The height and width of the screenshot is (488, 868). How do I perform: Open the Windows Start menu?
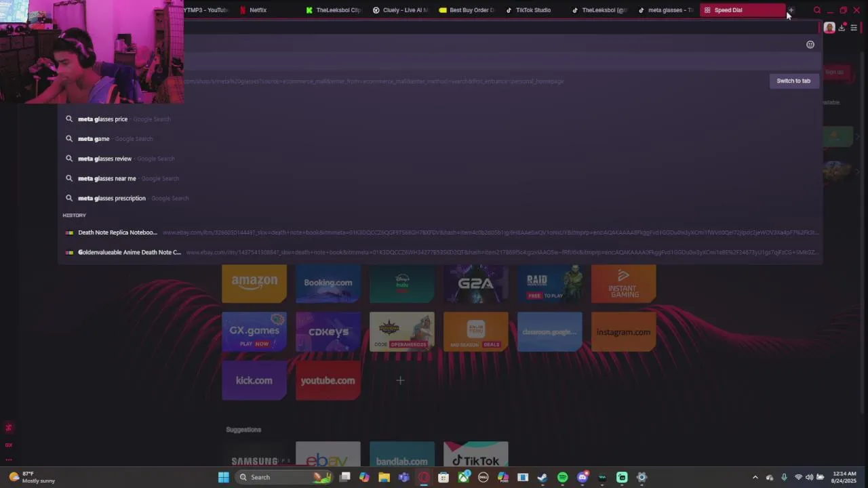coord(223,477)
